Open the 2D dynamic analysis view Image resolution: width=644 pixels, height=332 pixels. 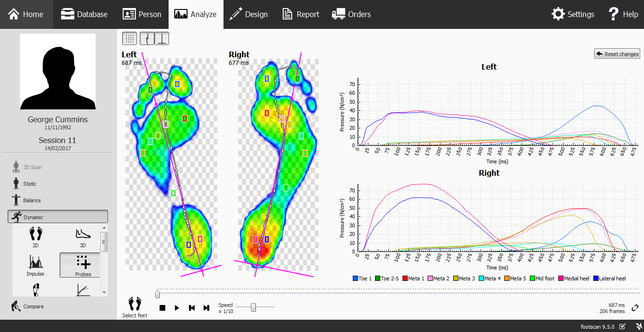pos(36,237)
